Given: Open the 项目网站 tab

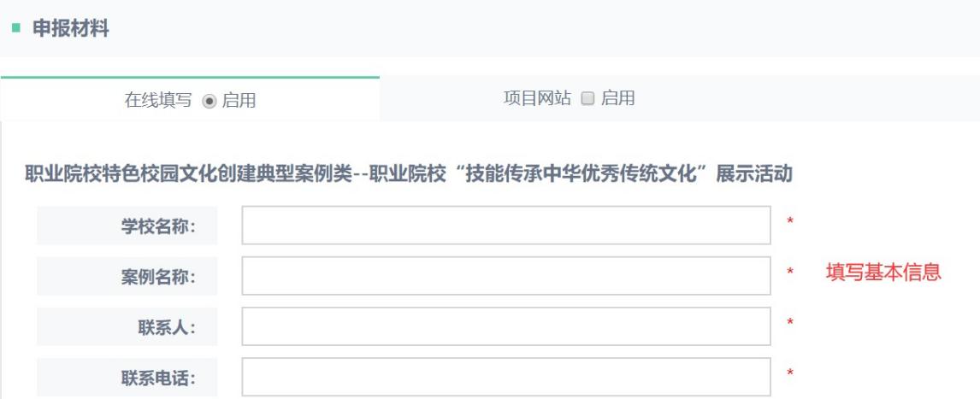Looking at the screenshot, I should click(x=537, y=98).
